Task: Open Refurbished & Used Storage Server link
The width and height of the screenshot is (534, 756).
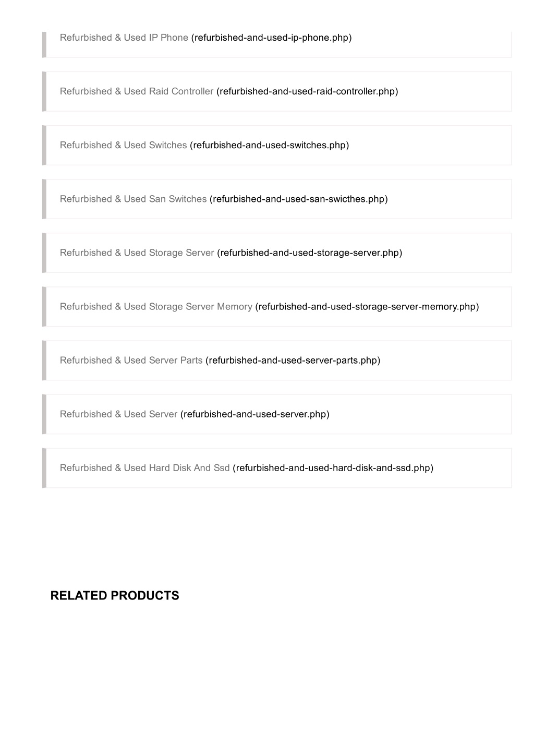Action: [137, 253]
